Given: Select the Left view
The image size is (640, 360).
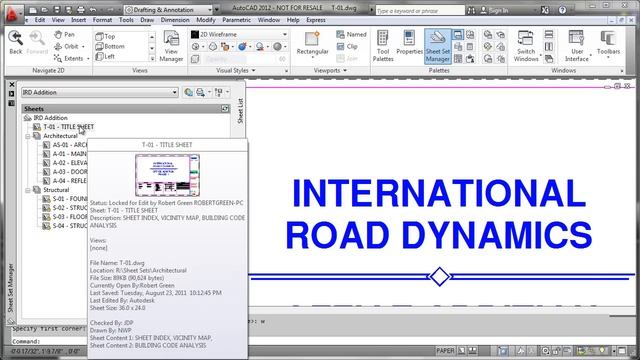Looking at the screenshot, I should [105, 57].
